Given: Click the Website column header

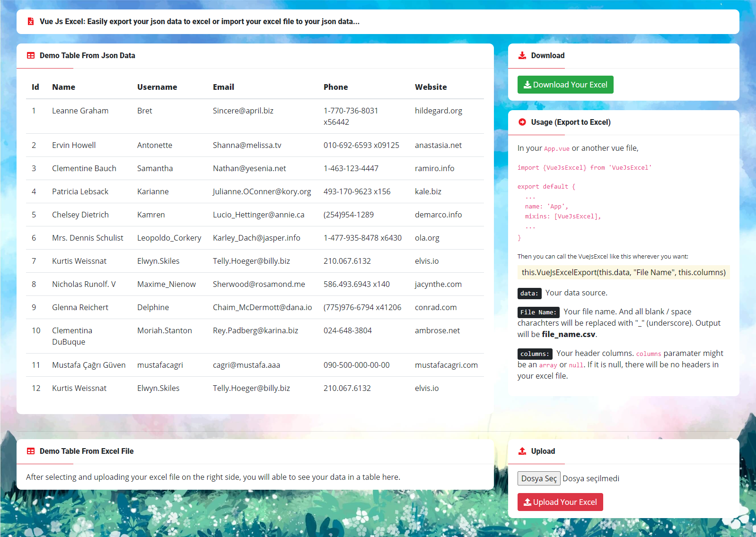Looking at the screenshot, I should click(x=431, y=87).
